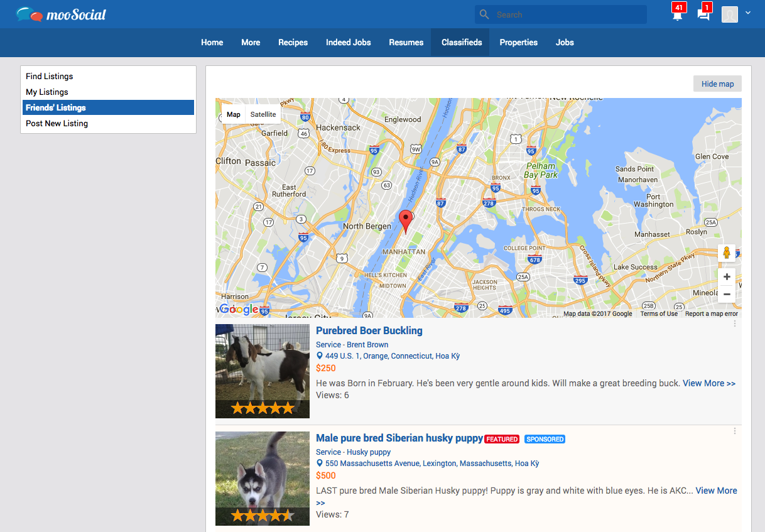This screenshot has width=765, height=532.
Task: Open options menu for Boer Buckling listing
Action: coord(735,323)
